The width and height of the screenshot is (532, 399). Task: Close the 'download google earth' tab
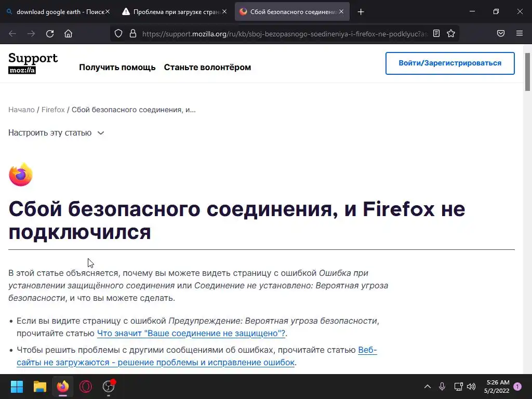click(x=108, y=11)
